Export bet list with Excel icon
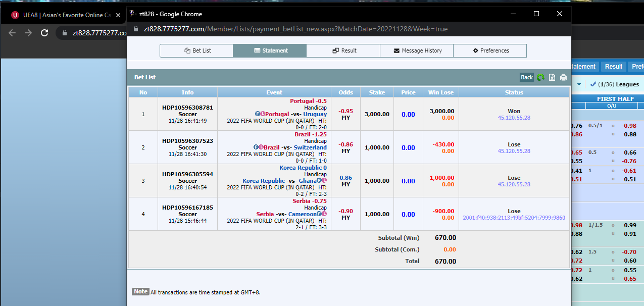Screen dimensions: 644x306 coord(552,77)
